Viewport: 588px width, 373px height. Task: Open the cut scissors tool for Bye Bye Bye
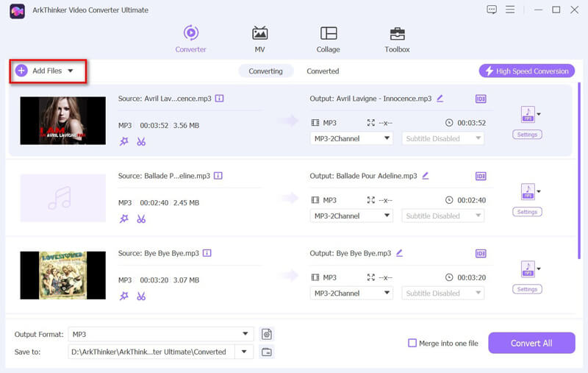(141, 296)
